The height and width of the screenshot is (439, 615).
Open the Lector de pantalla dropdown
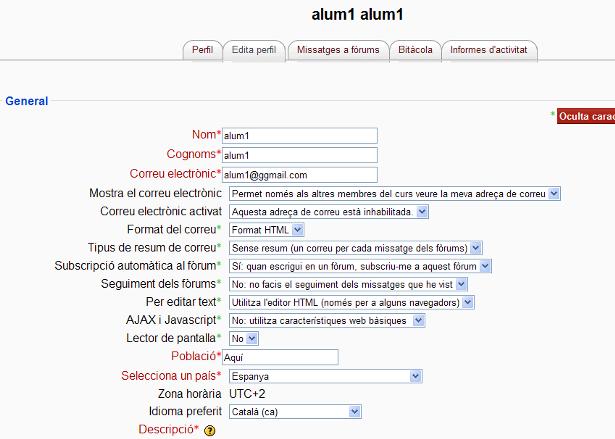(x=244, y=339)
